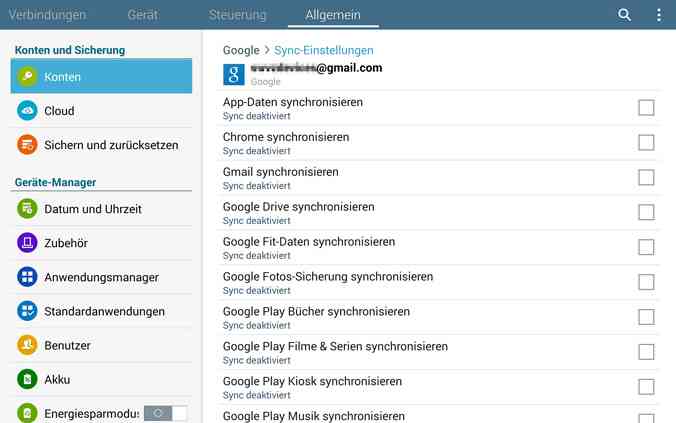Enable Gmail synchronisieren checkbox
This screenshot has height=423, width=676.
[646, 178]
